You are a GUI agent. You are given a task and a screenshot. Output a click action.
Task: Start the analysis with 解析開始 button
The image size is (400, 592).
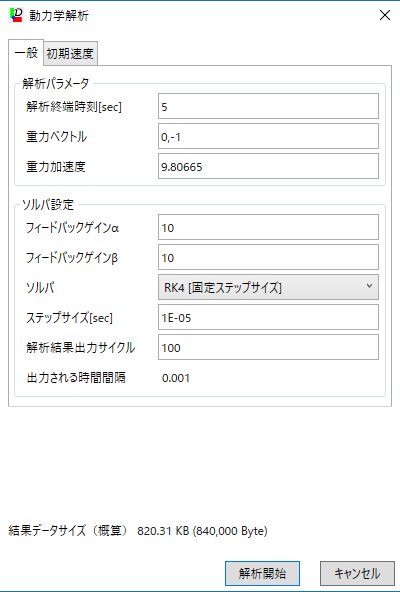(262, 574)
